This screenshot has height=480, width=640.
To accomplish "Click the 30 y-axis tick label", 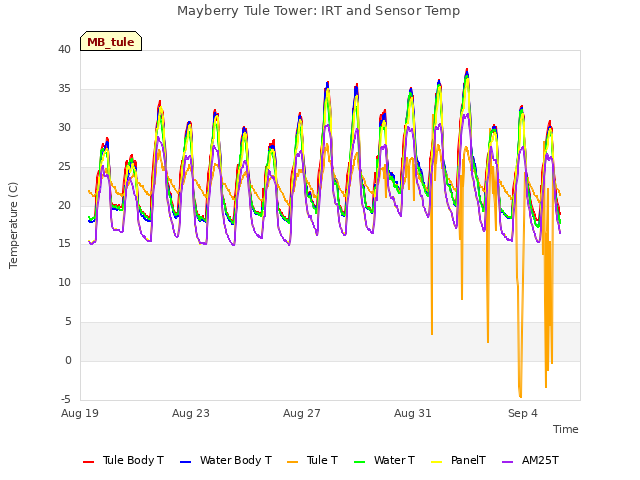I will [64, 128].
